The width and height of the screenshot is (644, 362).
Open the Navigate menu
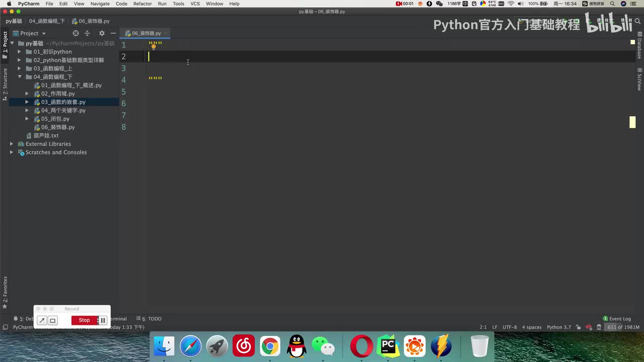pos(100,4)
